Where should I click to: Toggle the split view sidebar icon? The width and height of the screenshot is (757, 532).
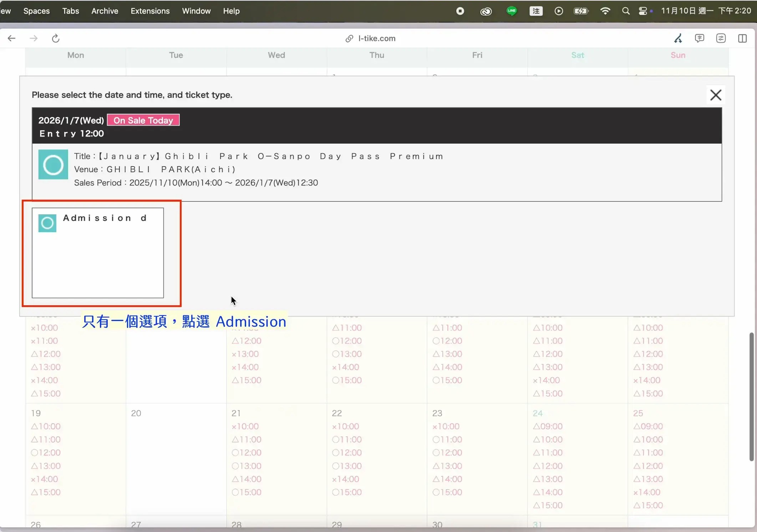(x=742, y=38)
